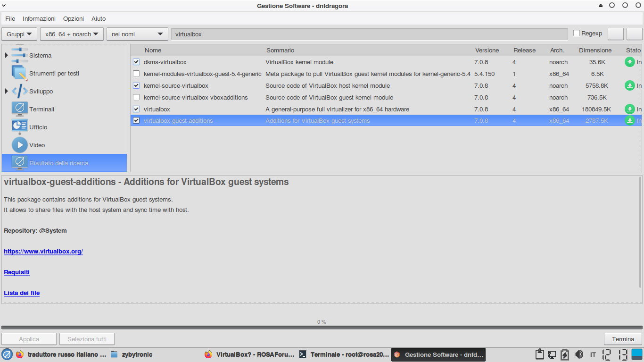Click the Seleziona tutti button
644x362 pixels.
[x=87, y=339]
